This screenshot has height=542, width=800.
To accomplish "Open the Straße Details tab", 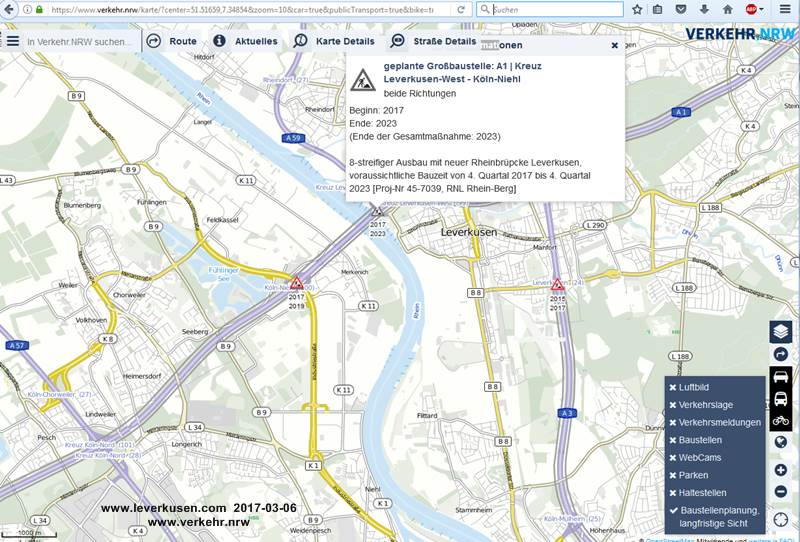I will click(433, 41).
